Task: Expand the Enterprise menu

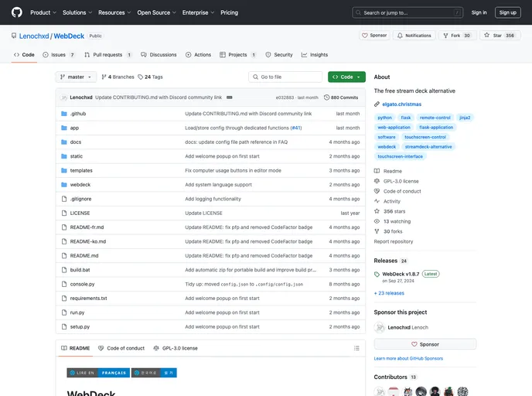Action: pos(198,12)
